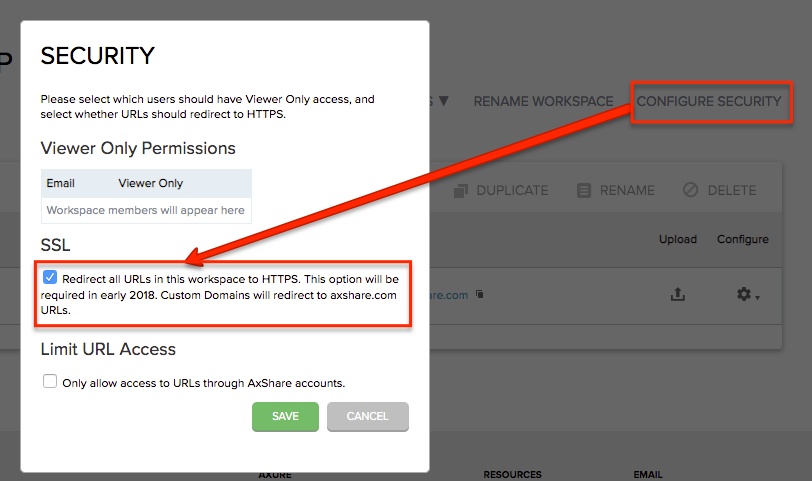The image size is (812, 481).
Task: Click the Workspace members placeholder row
Action: point(145,210)
